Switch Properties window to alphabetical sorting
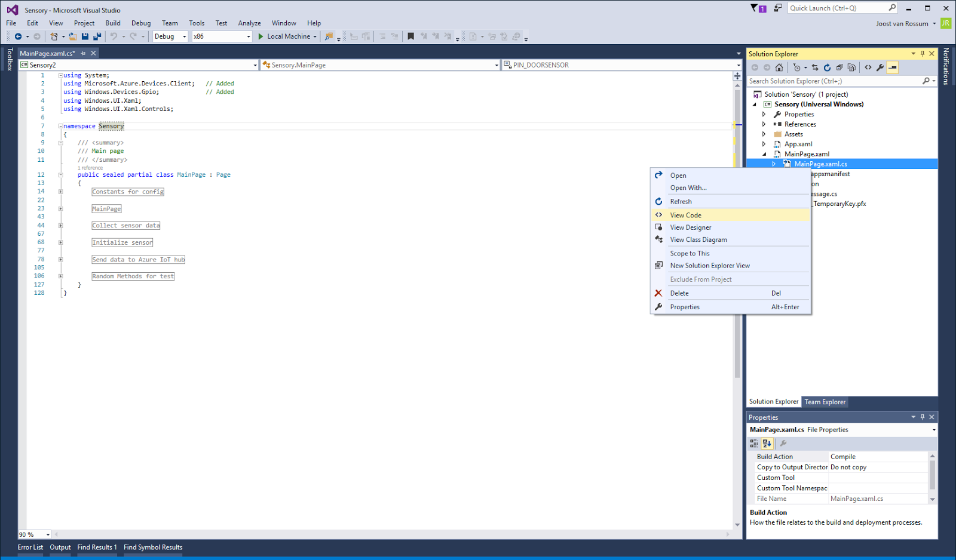This screenshot has height=560, width=956. click(767, 443)
